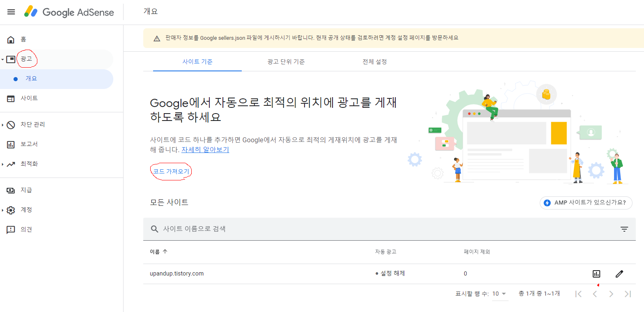This screenshot has height=312, width=644.
Task: Expand the 최적화 section arrow
Action: (x=2, y=164)
